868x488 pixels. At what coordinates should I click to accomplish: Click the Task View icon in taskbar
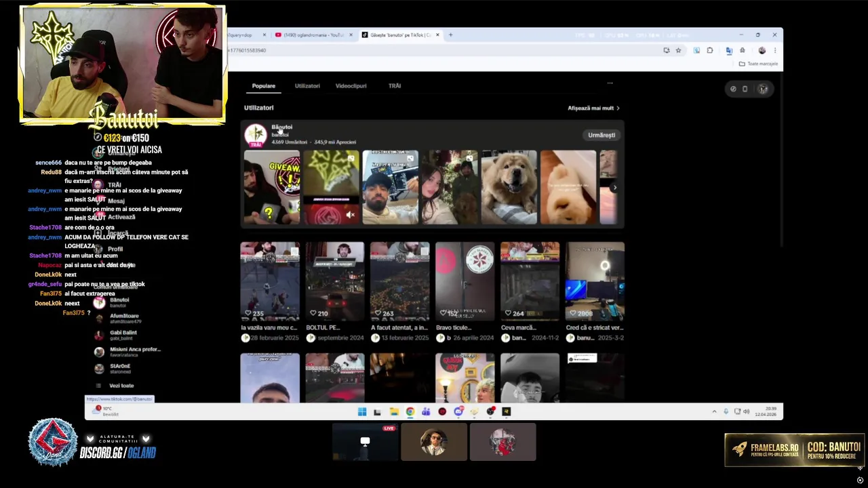[x=378, y=411]
